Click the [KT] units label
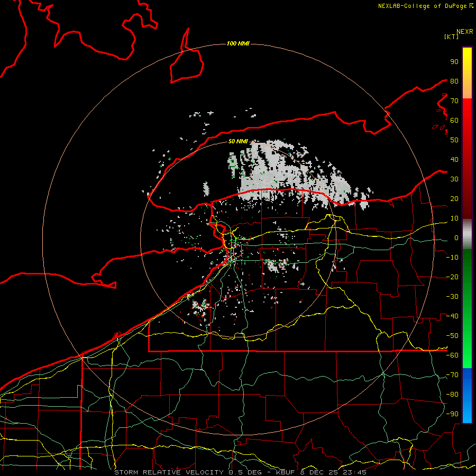The width and height of the screenshot is (476, 476). pyautogui.click(x=452, y=36)
